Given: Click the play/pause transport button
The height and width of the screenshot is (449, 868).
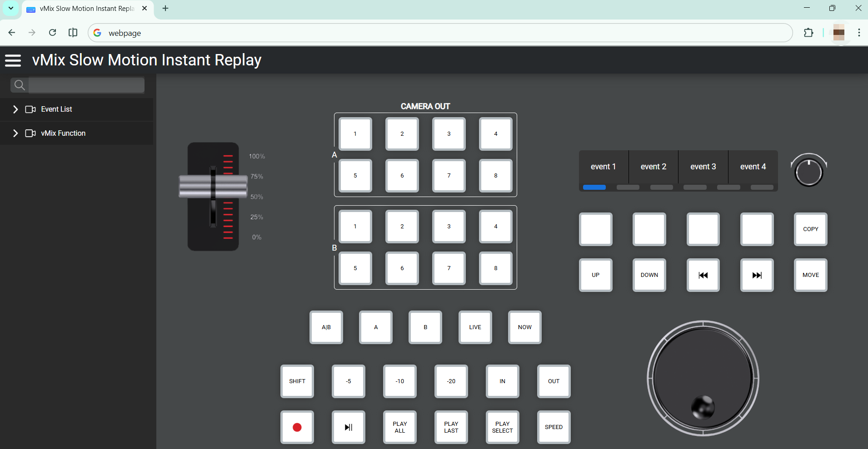Looking at the screenshot, I should tap(348, 427).
